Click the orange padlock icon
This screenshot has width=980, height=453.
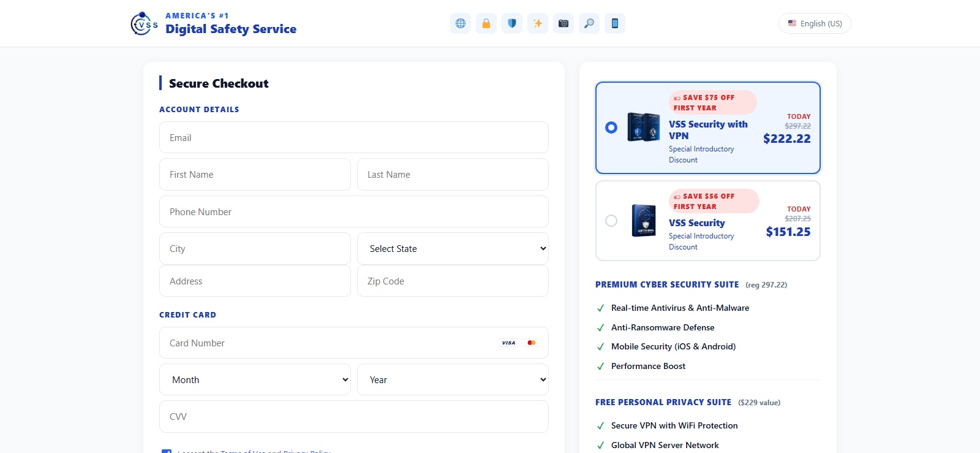(486, 23)
